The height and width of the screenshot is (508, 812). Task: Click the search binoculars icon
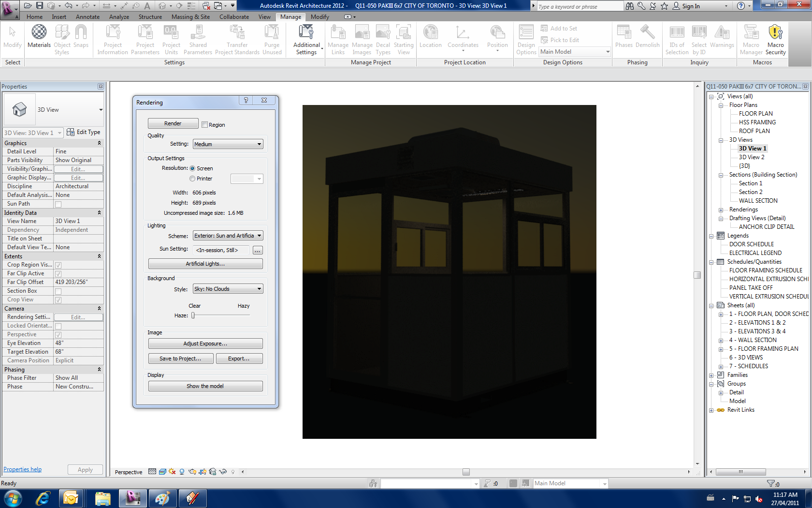[x=629, y=6]
